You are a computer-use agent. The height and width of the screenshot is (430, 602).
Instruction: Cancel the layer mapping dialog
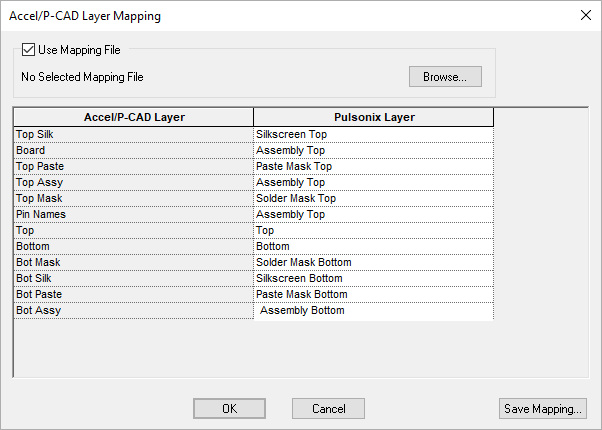(x=328, y=408)
